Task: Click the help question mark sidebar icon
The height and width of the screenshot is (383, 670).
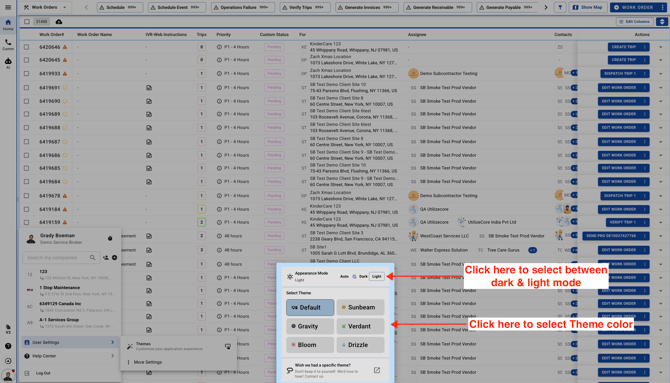Action: [x=8, y=346]
